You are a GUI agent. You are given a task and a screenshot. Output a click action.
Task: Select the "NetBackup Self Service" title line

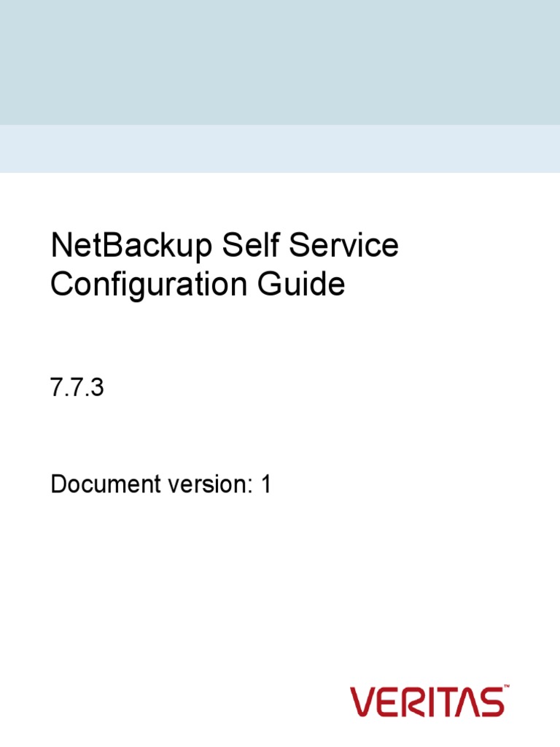(225, 247)
